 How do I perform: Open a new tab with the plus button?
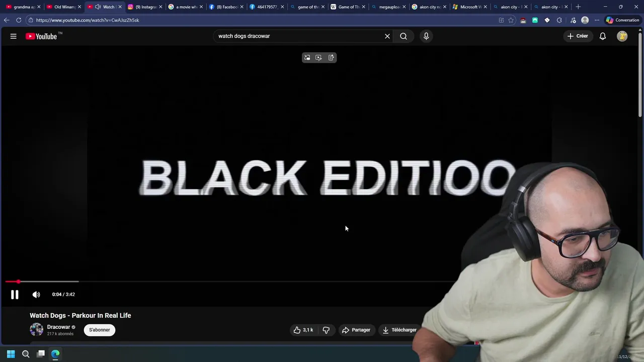[578, 7]
